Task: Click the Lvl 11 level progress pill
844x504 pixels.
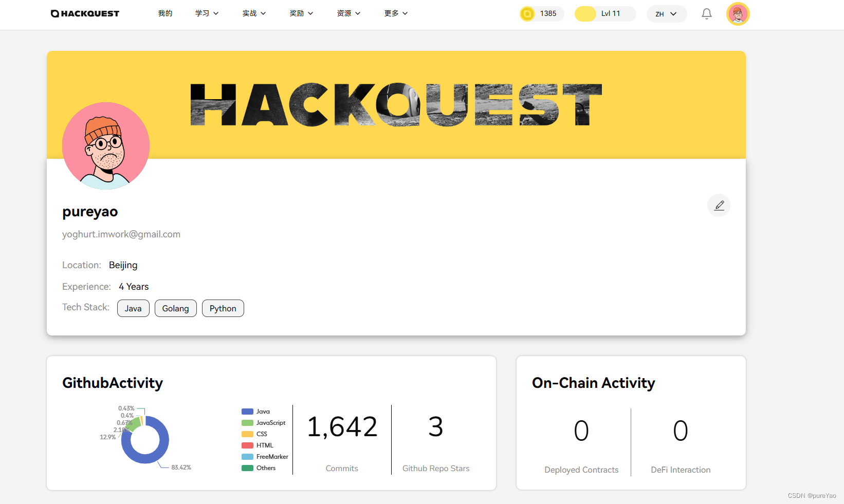Action: click(605, 14)
